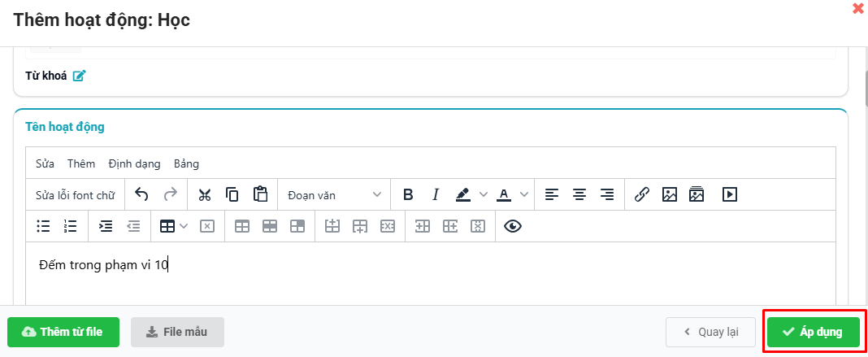Insert media video icon

pyautogui.click(x=730, y=194)
